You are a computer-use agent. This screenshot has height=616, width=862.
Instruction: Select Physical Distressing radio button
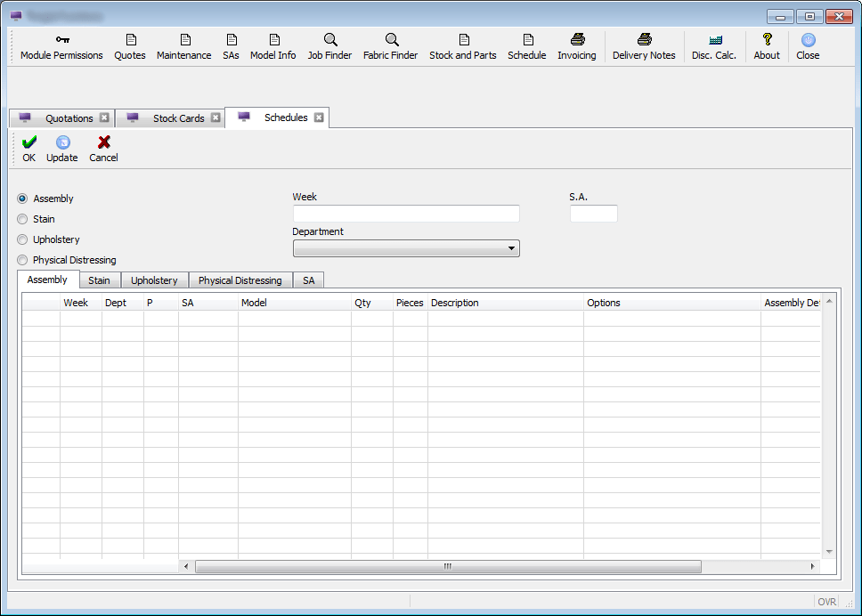[23, 260]
